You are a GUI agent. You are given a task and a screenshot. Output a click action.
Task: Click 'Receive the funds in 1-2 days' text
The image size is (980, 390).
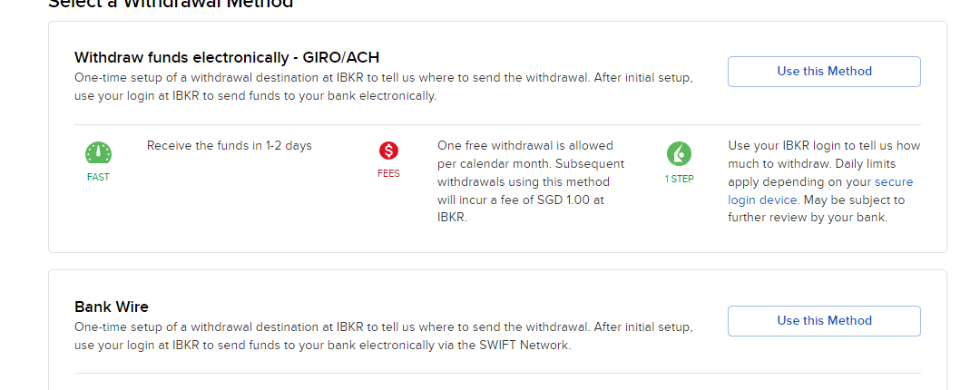click(x=230, y=145)
